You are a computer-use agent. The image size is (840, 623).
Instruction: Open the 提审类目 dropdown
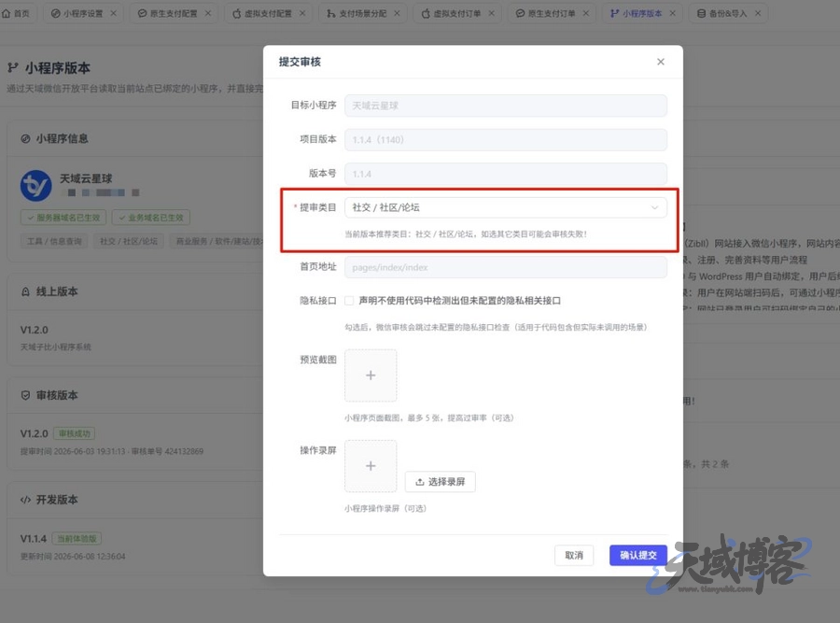[x=506, y=207]
